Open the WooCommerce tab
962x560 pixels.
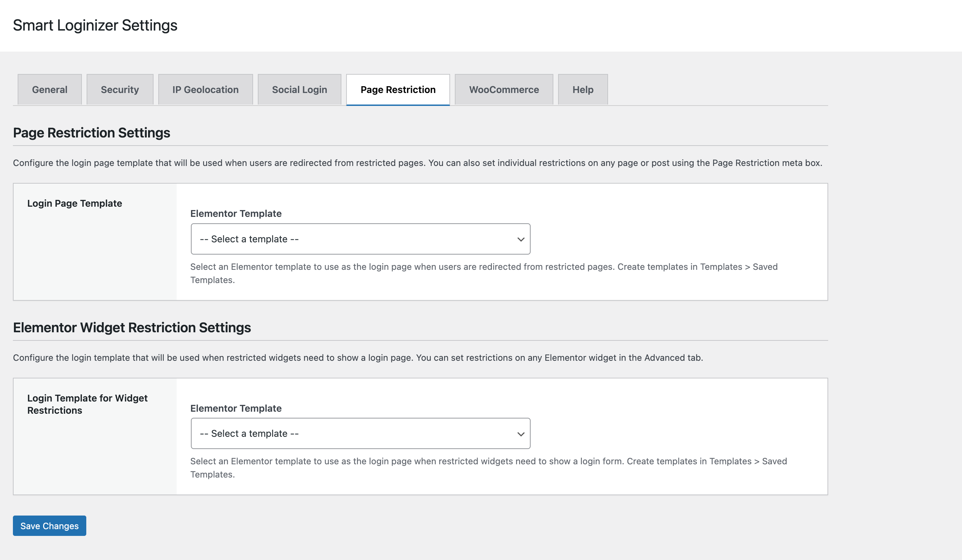pyautogui.click(x=504, y=90)
